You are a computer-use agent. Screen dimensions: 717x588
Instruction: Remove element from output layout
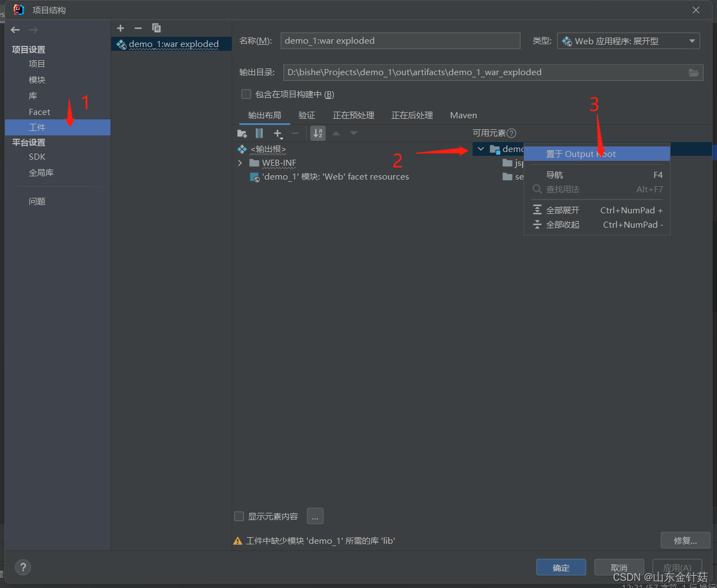(295, 133)
